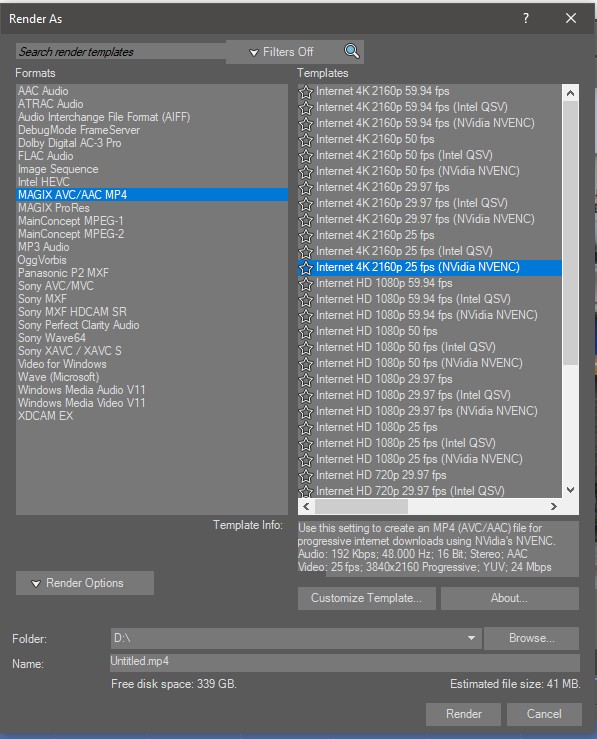Image resolution: width=597 pixels, height=739 pixels.
Task: Choose Internet HD 1080p 25 fps (NVidia NVENC) template
Action: (430, 459)
